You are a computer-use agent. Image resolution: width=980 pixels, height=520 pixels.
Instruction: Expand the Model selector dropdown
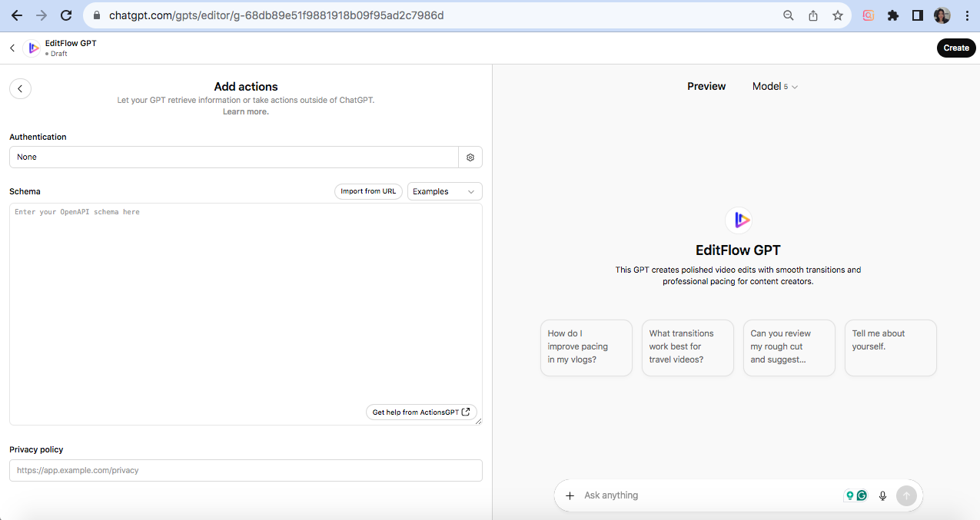775,87
